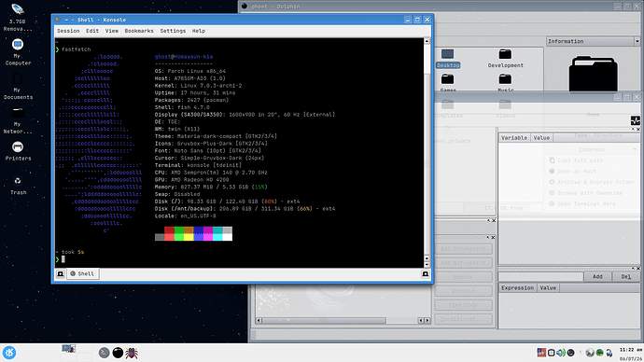Select the Music folder in Dolphin
The height and width of the screenshot is (362, 644).
505,83
